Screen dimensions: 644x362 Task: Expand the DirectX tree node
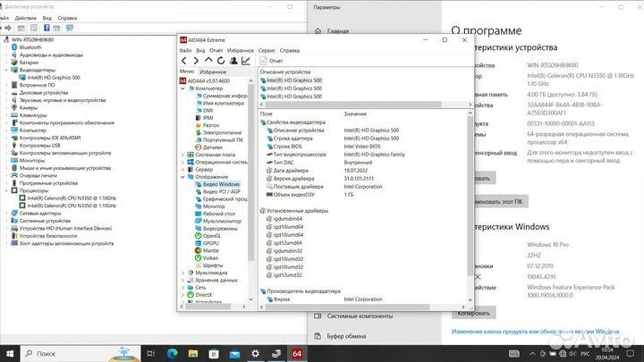pyautogui.click(x=182, y=295)
